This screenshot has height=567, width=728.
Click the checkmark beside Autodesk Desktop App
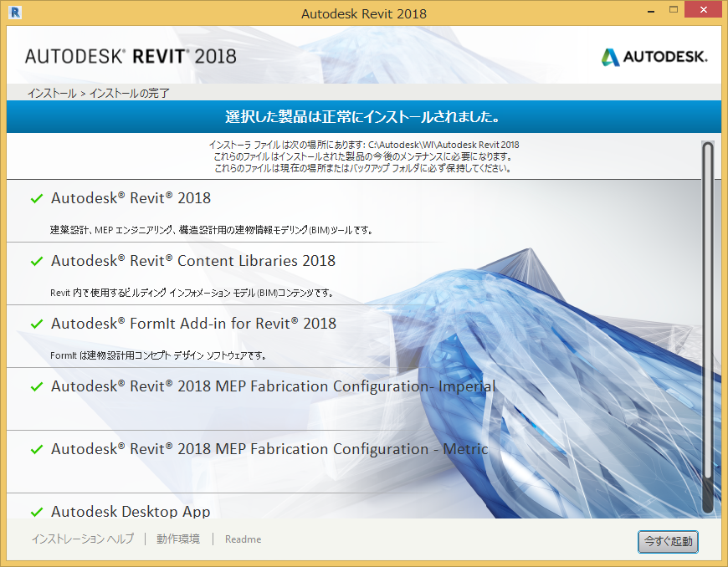click(37, 512)
